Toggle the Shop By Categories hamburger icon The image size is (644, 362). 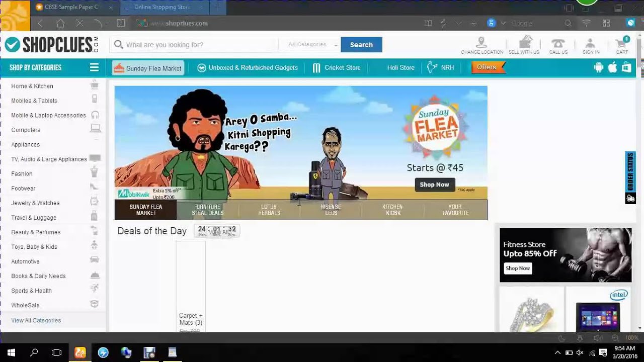pyautogui.click(x=94, y=67)
